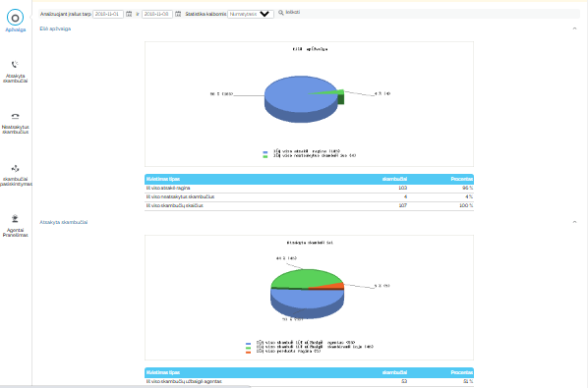Click the value 107 in the first table
This screenshot has width=588, height=388.
click(x=403, y=205)
